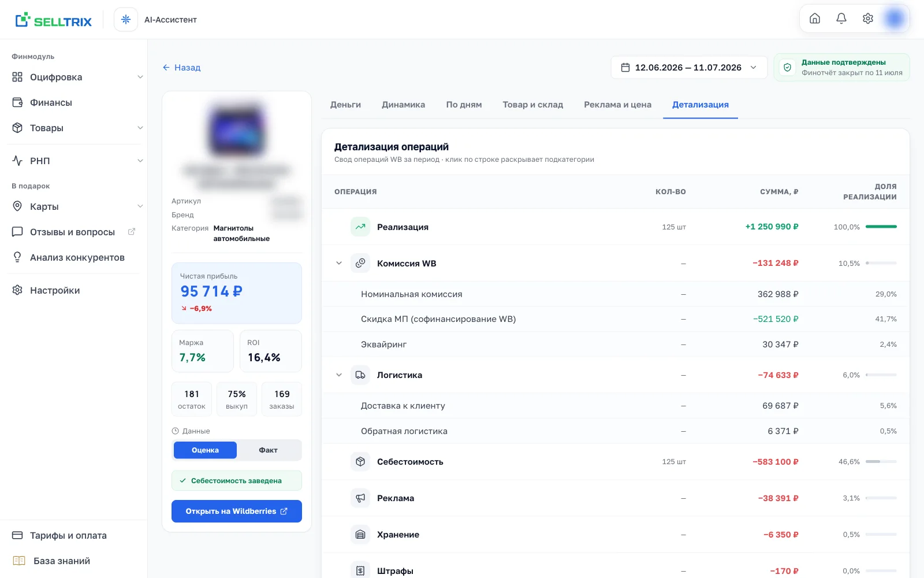Click the Анализ конкурентов bulb icon
This screenshot has width=924, height=578.
click(x=17, y=257)
